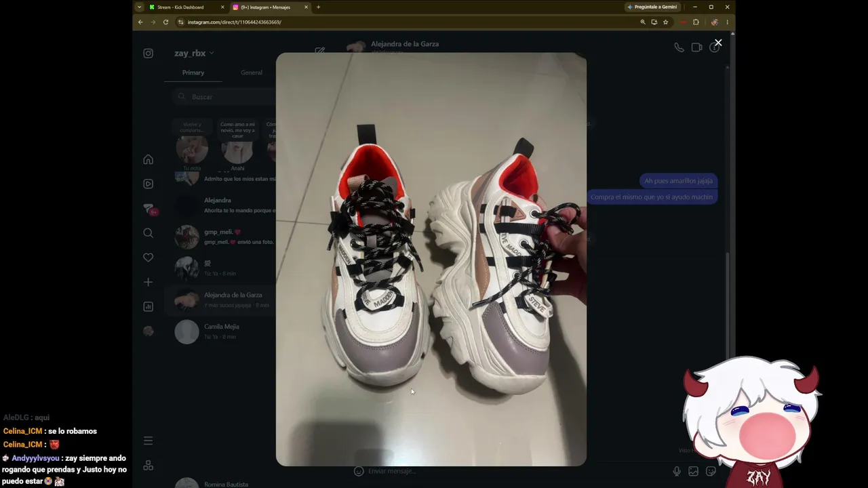This screenshot has height=488, width=868.
Task: Open conversation with gmp_meli
Action: [x=220, y=237]
